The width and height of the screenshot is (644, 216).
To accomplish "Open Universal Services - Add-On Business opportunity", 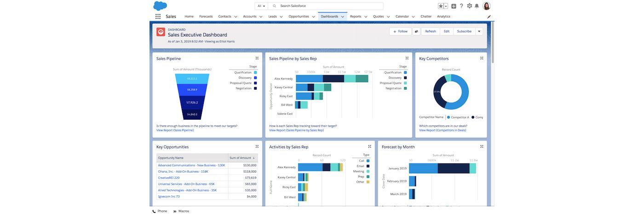I will click(186, 184).
